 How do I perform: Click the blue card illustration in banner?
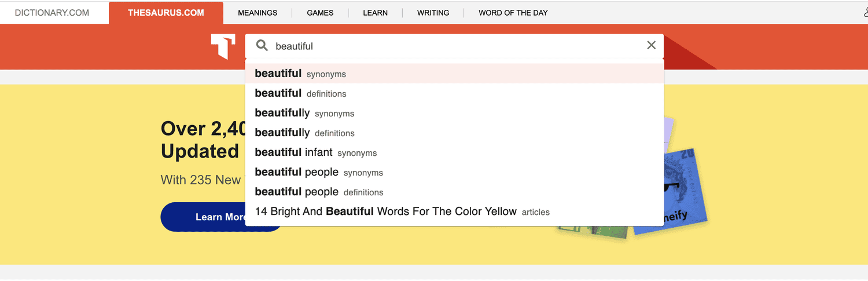[x=685, y=191]
